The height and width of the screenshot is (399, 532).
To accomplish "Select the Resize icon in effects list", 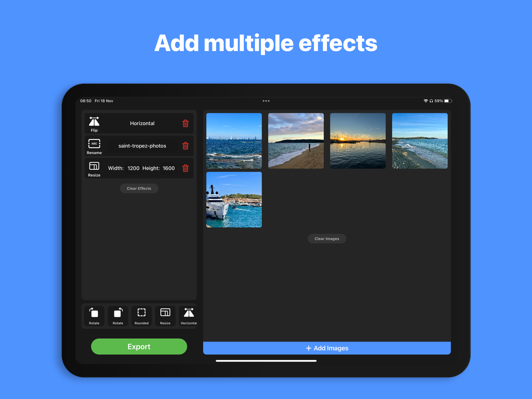I will 94,166.
